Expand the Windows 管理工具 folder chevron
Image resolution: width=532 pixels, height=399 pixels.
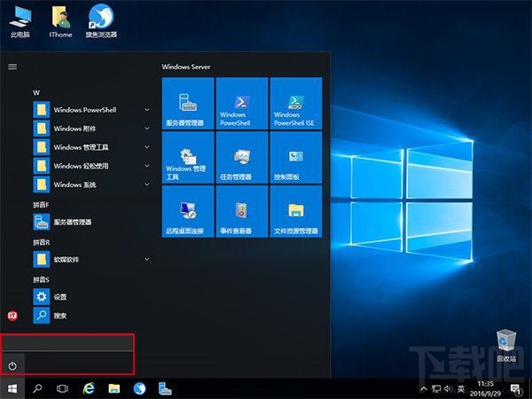click(147, 147)
